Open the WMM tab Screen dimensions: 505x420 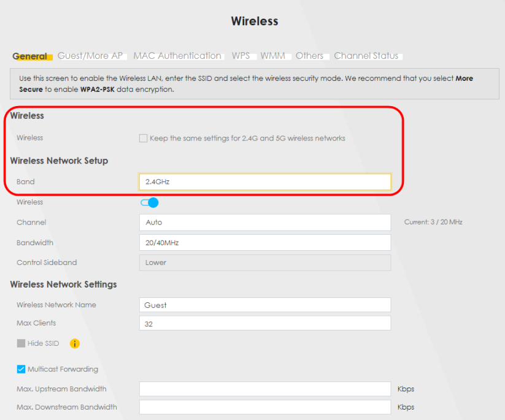[x=272, y=56]
